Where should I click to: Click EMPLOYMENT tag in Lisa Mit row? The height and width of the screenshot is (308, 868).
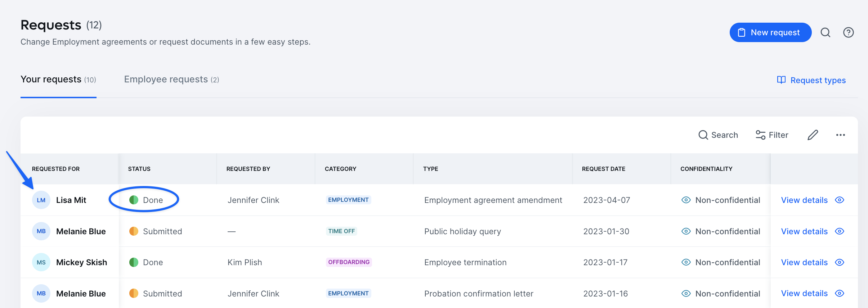[348, 200]
